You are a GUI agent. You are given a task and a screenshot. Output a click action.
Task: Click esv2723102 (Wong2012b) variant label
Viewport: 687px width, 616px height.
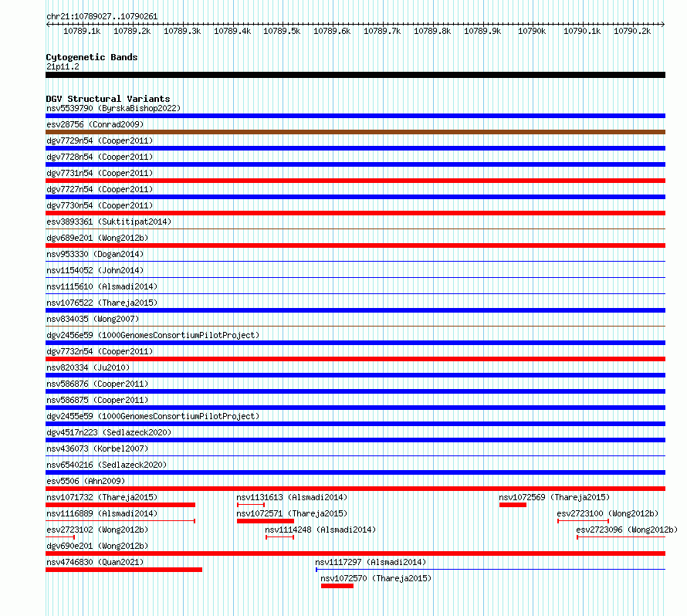click(x=97, y=530)
